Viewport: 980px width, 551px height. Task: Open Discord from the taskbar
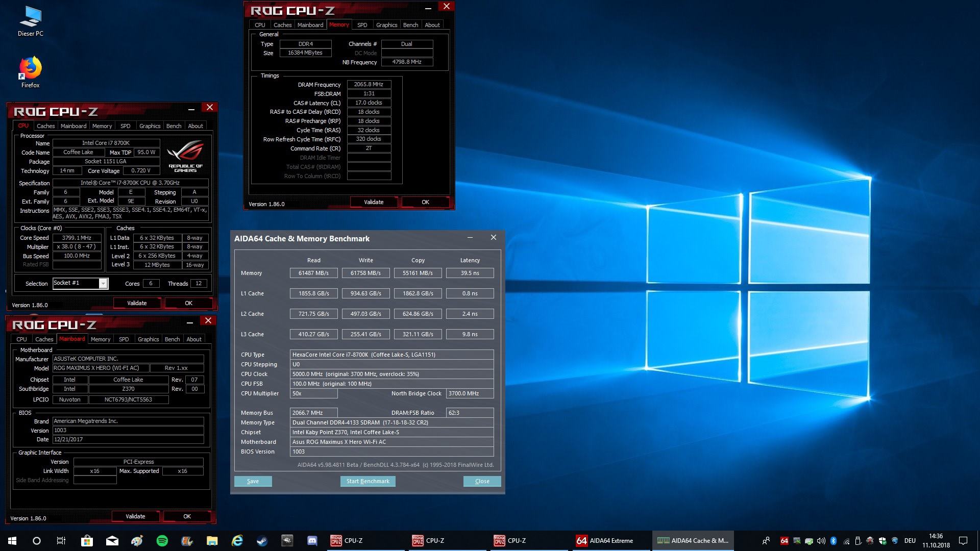(x=312, y=541)
